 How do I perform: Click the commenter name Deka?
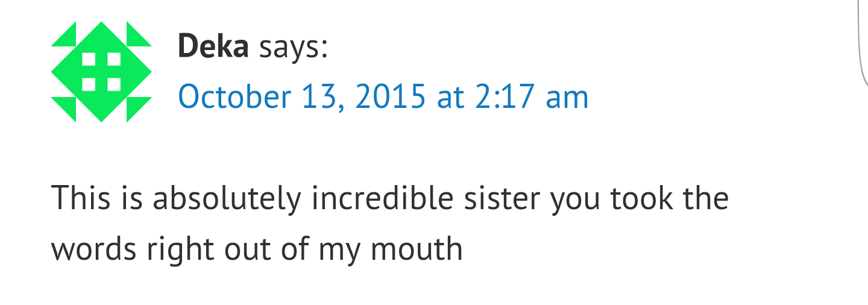(213, 46)
